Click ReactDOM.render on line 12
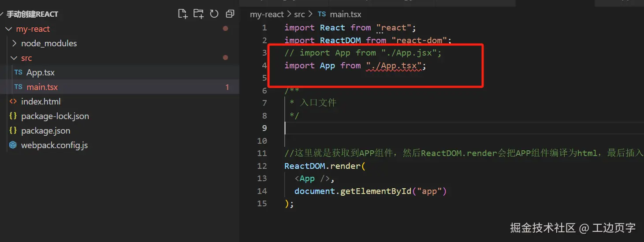This screenshot has height=242, width=644. coord(323,166)
